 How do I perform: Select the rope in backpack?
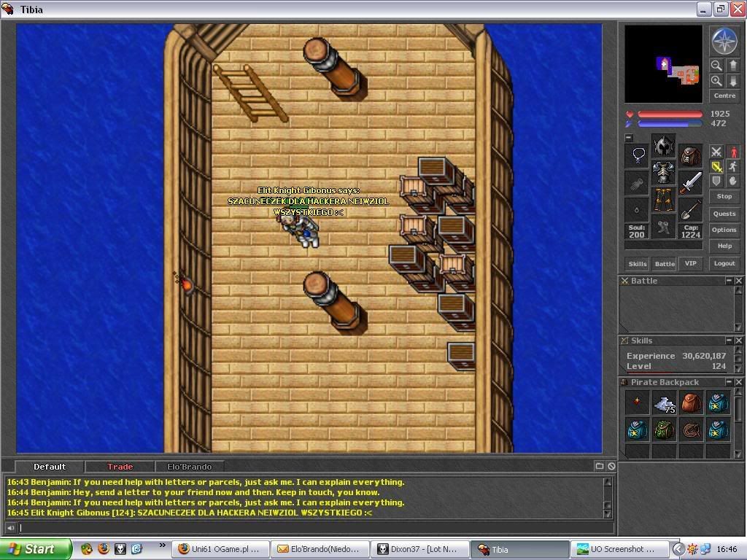[x=691, y=429]
